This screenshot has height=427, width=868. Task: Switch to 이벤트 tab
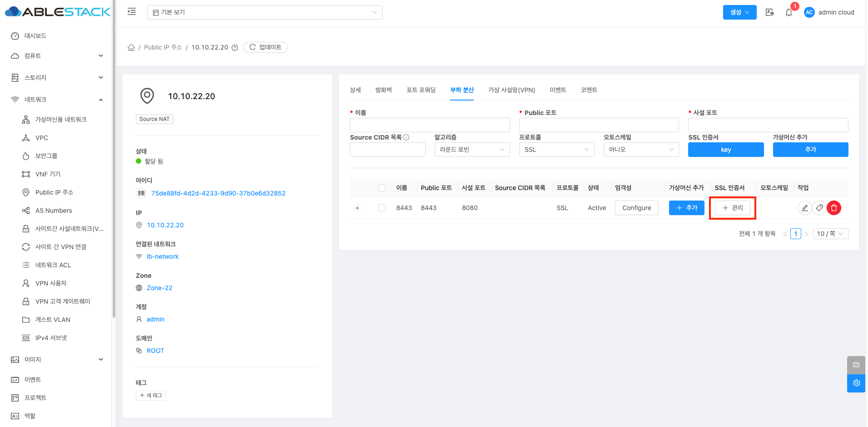tap(558, 90)
